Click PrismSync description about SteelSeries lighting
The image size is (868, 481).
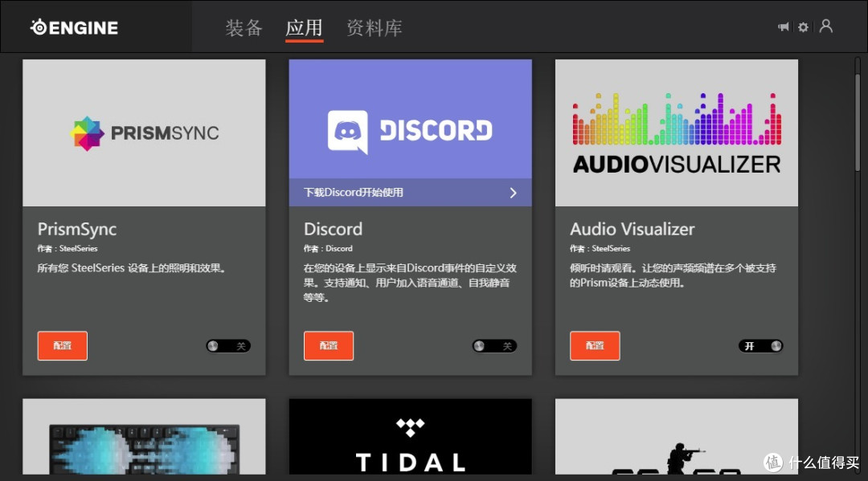pos(132,268)
